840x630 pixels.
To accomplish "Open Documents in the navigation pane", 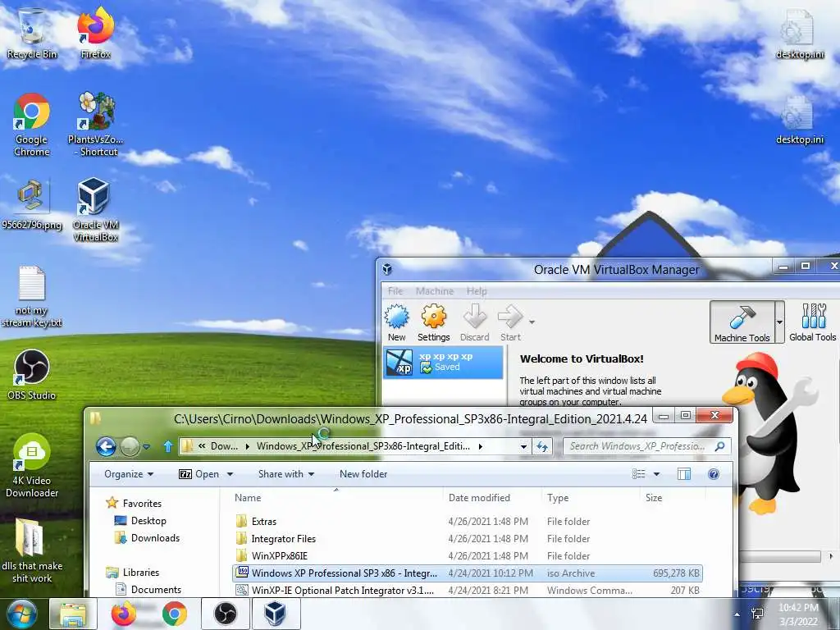I will point(148,589).
